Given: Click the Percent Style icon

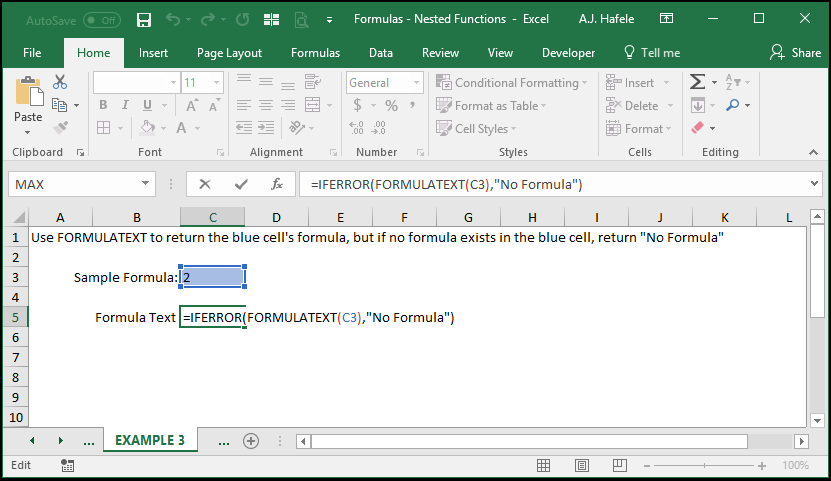Looking at the screenshot, I should click(392, 105).
